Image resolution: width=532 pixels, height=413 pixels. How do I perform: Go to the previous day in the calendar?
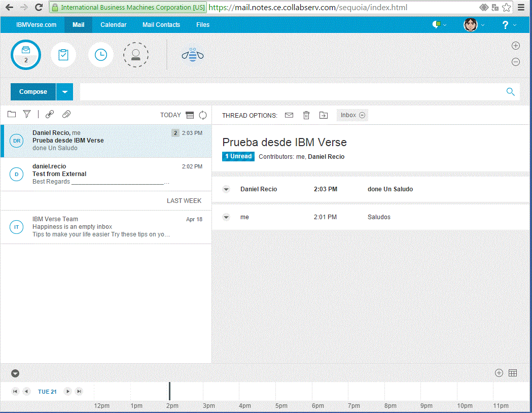tap(26, 392)
